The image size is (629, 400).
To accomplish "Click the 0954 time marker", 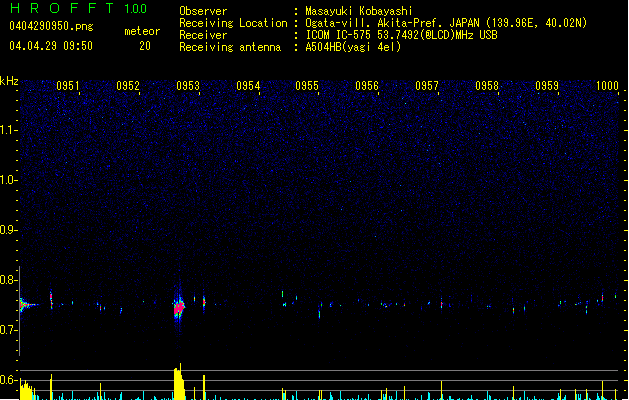I will pyautogui.click(x=248, y=85).
